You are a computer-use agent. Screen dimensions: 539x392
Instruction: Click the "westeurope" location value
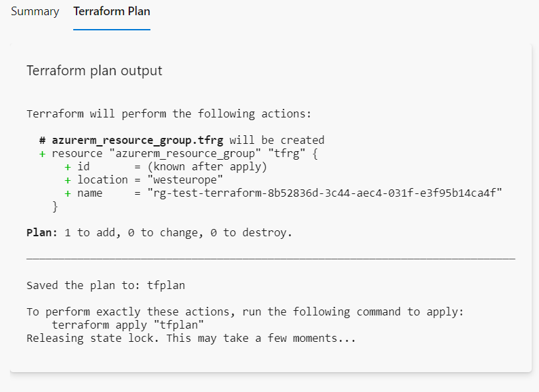click(185, 180)
